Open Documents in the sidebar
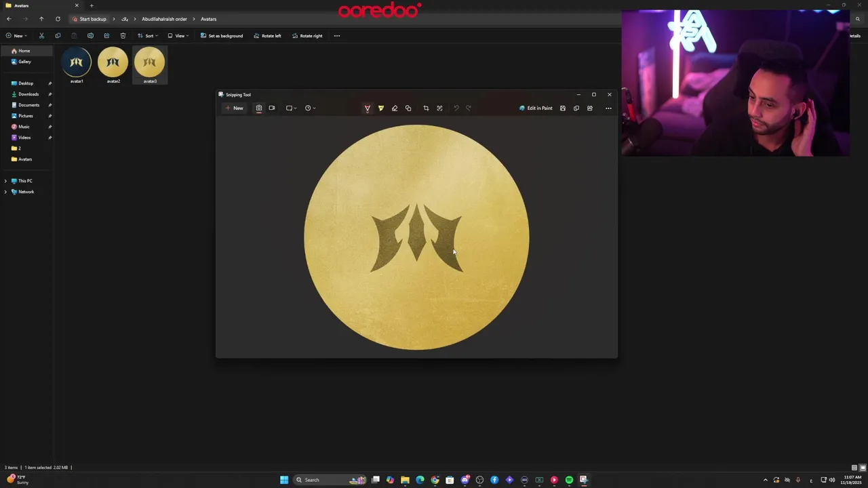Viewport: 868px width, 488px height. [x=27, y=105]
